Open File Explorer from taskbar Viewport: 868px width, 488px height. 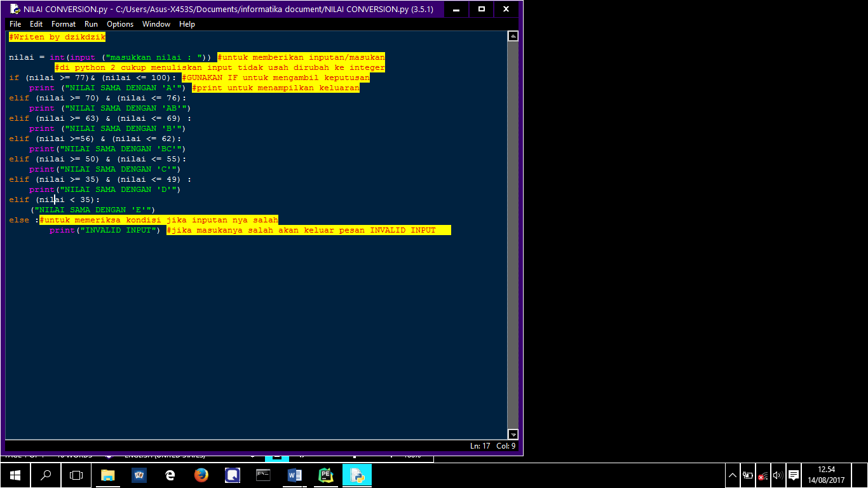[108, 475]
